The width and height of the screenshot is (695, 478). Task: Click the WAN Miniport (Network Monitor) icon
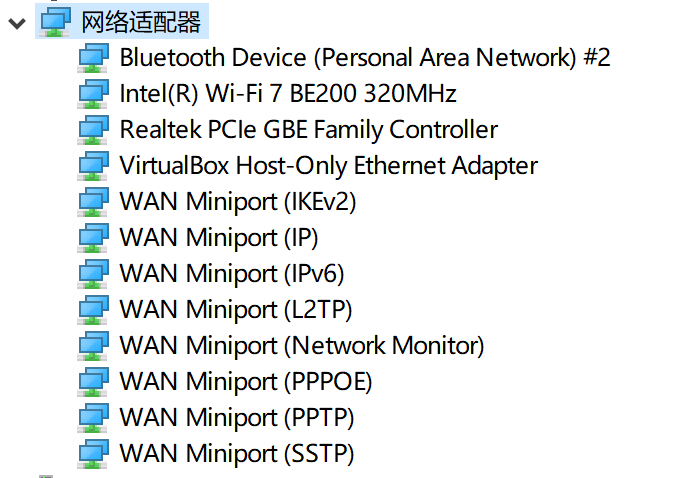pos(93,346)
